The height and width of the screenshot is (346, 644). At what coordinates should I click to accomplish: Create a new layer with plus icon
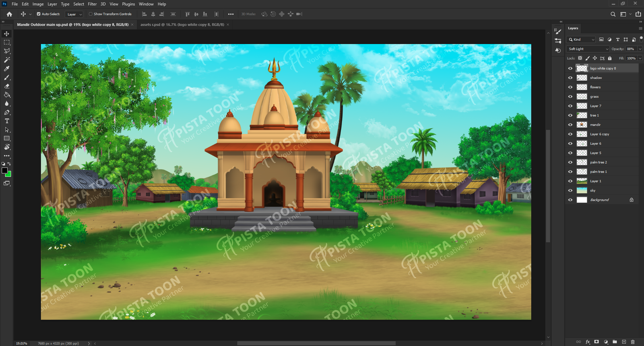[624, 342]
